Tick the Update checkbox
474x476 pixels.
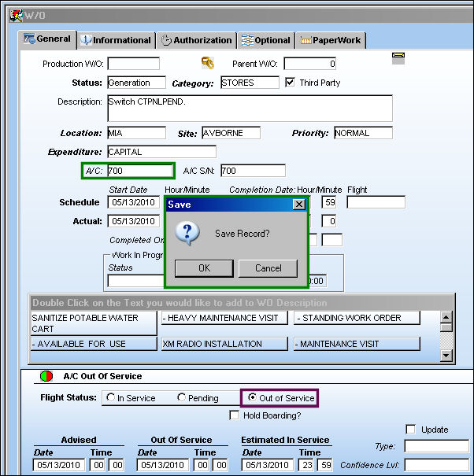(410, 430)
